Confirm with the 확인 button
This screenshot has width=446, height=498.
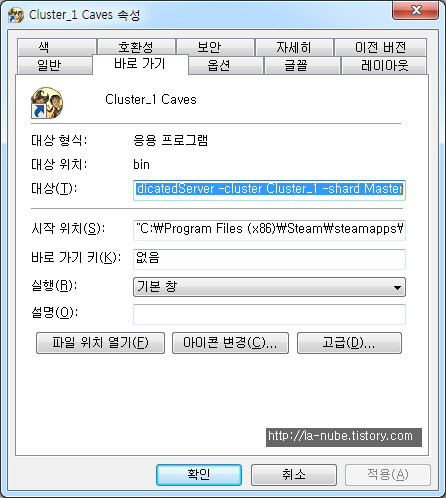coord(199,475)
